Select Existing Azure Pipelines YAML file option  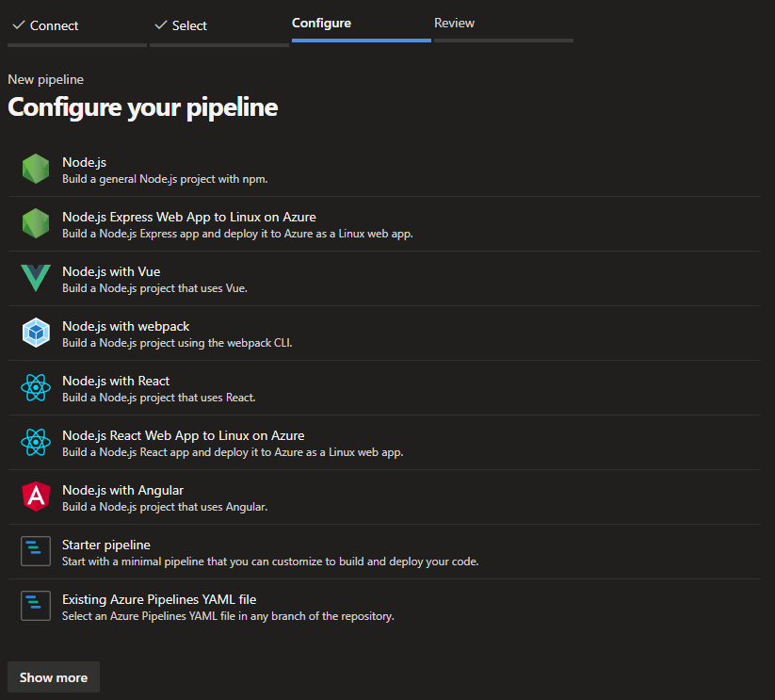(x=159, y=599)
